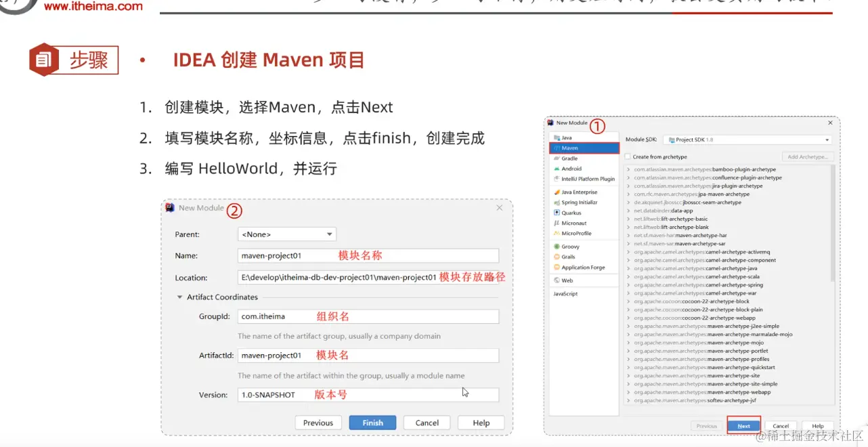Expand the jira-plugin-archetype row
This screenshot has height=447, width=868.
(x=628, y=186)
